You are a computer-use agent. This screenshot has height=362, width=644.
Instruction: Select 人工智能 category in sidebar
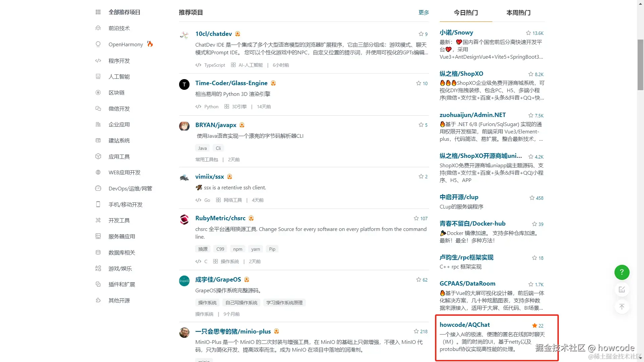click(x=119, y=77)
